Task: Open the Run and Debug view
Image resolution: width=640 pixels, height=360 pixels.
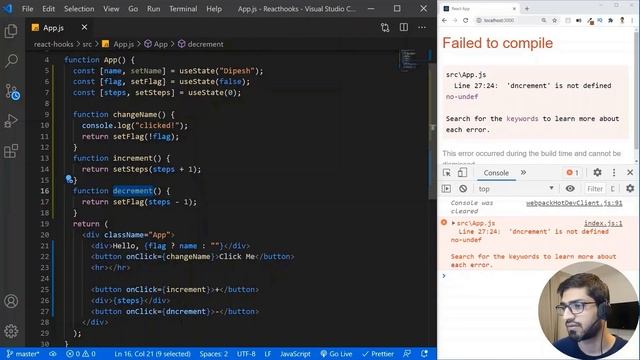Action: tap(11, 121)
